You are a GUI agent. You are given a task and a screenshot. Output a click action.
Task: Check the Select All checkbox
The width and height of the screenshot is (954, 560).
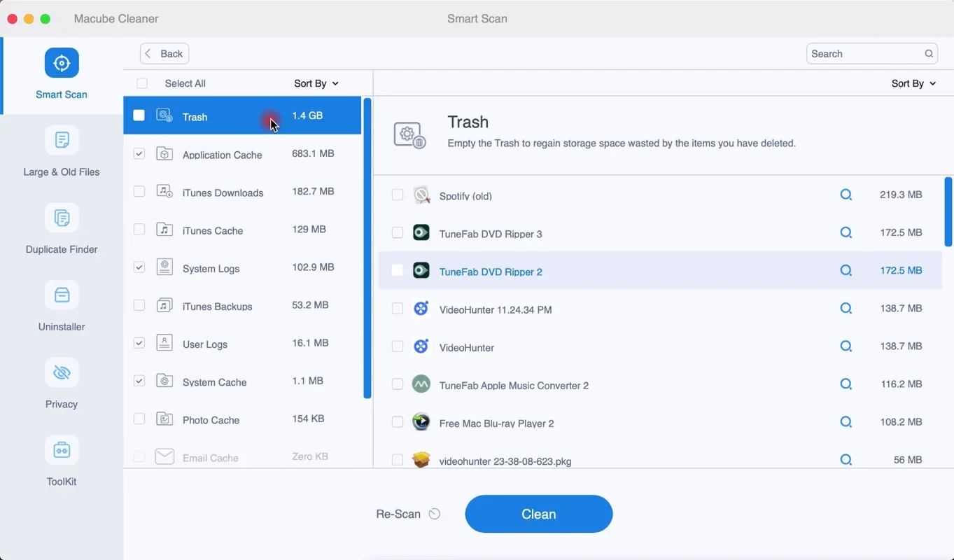(x=142, y=83)
